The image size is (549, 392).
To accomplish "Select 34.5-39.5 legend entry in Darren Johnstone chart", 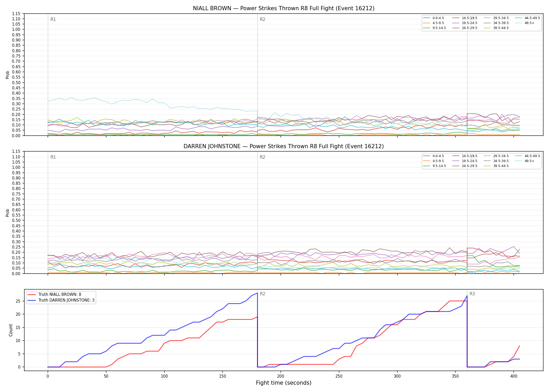I will coord(496,161).
